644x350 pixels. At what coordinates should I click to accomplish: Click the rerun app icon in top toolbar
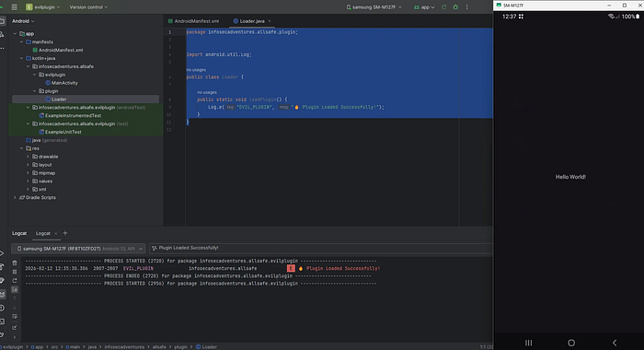(x=443, y=7)
